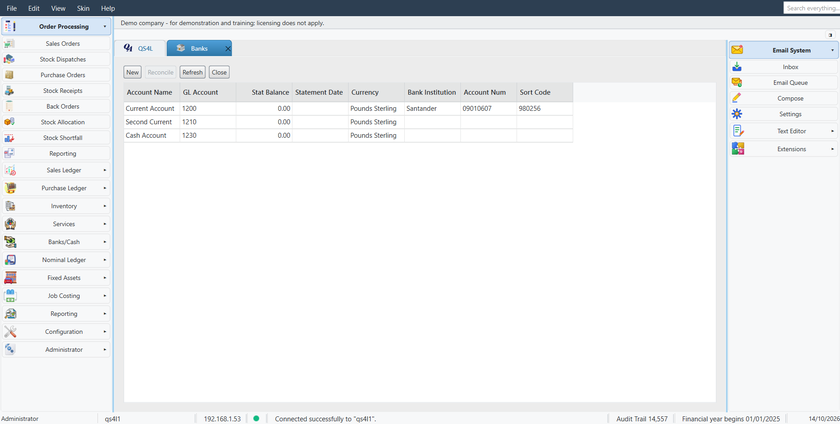This screenshot has height=424, width=840.
Task: Click the sort code 980256 cell
Action: pos(545,108)
